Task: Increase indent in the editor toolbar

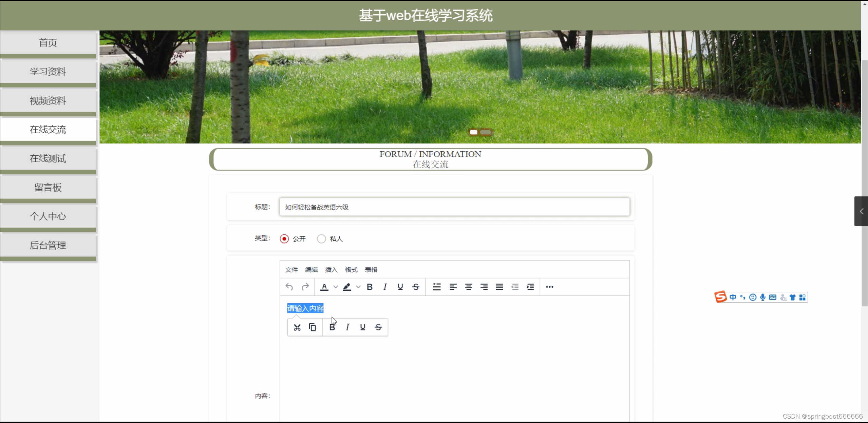Action: click(x=530, y=287)
